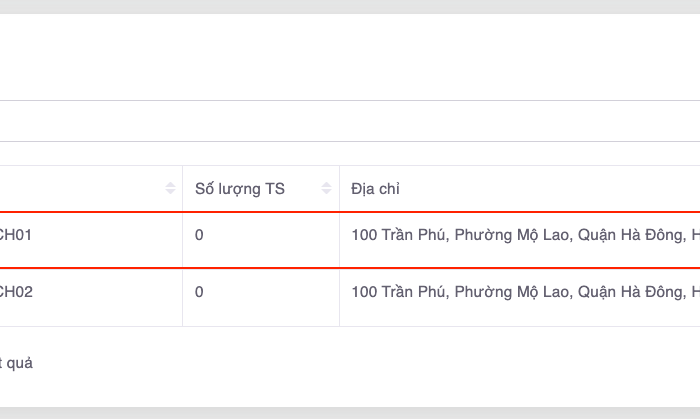The image size is (700, 419).
Task: Sort ascending by Số lượng TS up arrow
Action: tap(326, 185)
